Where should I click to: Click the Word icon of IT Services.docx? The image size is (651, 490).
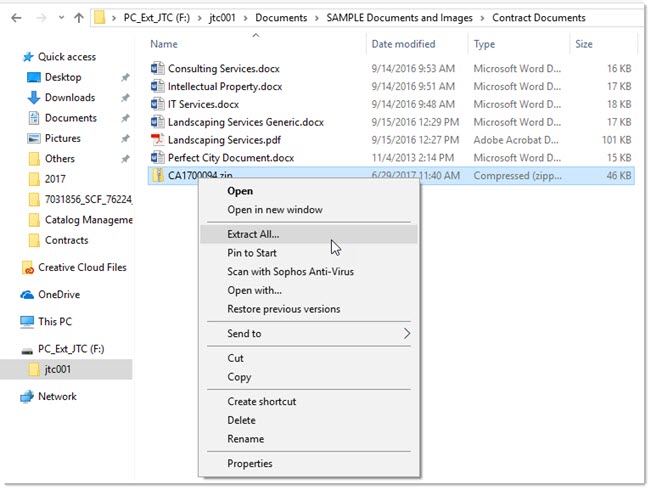tap(157, 104)
